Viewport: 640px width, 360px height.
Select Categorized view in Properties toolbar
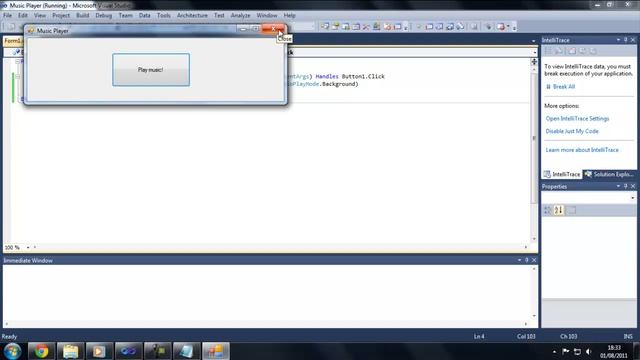pyautogui.click(x=547, y=210)
